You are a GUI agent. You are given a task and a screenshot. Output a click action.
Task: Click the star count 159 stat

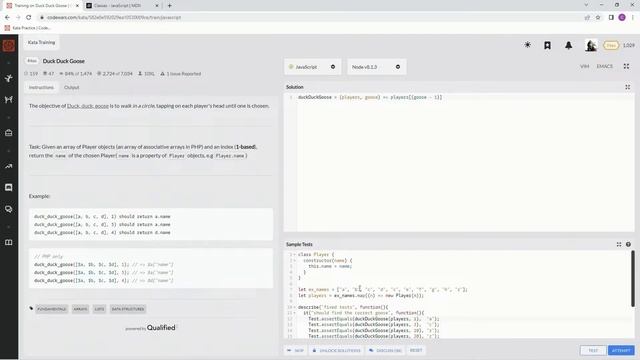[x=31, y=74]
